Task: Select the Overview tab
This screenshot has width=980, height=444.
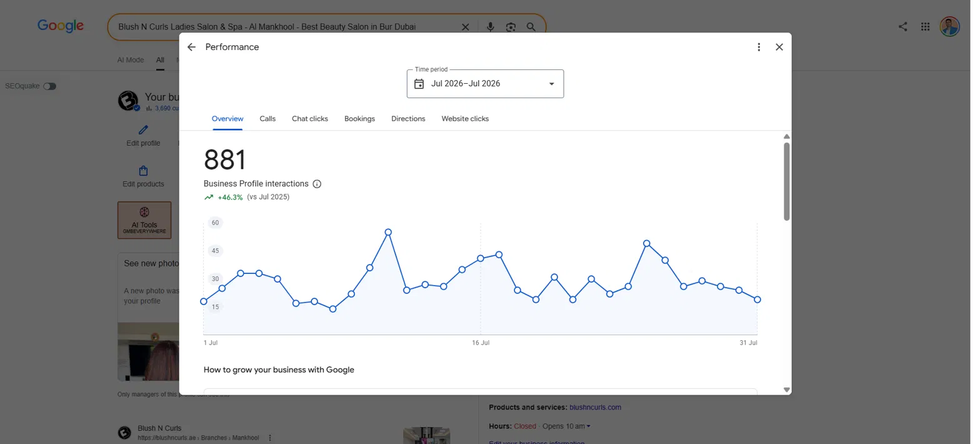Action: tap(227, 119)
